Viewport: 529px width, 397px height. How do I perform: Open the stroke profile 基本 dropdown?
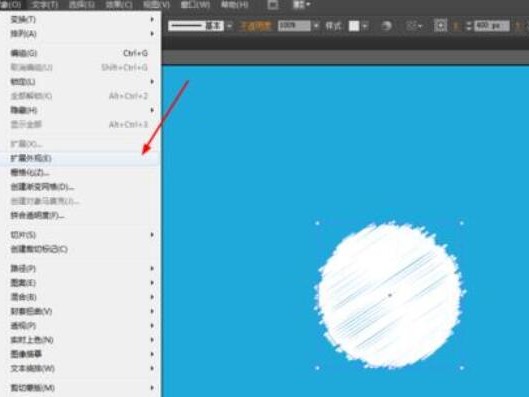click(x=229, y=26)
